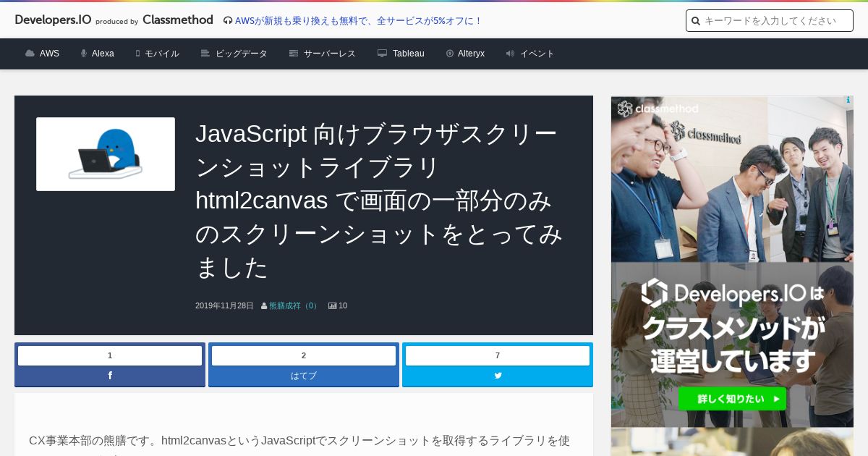Click the Hatena bookmark count 2
Screen dimensions: 868x456
pos(304,355)
